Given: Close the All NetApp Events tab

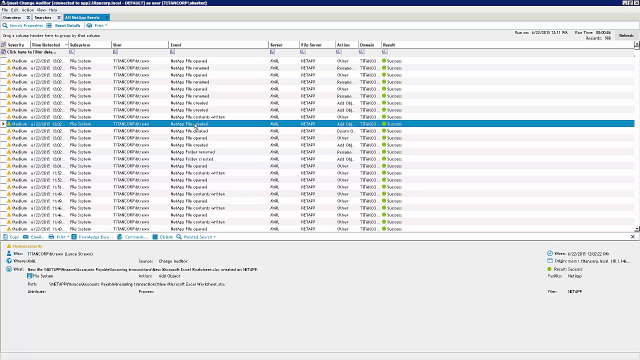Looking at the screenshot, I should (107, 18).
